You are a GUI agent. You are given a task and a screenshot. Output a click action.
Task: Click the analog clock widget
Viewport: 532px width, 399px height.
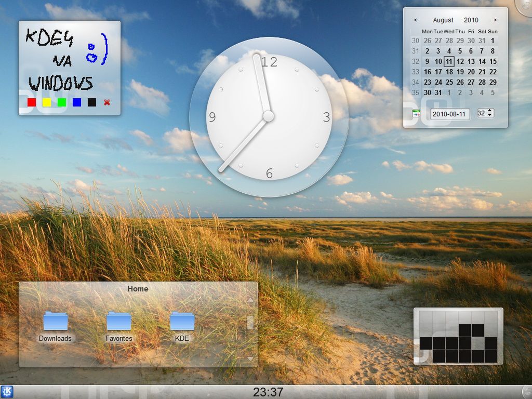coord(269,117)
